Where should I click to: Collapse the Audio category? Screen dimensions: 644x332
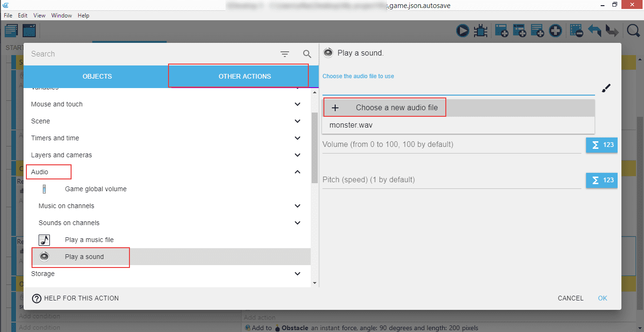coord(297,172)
